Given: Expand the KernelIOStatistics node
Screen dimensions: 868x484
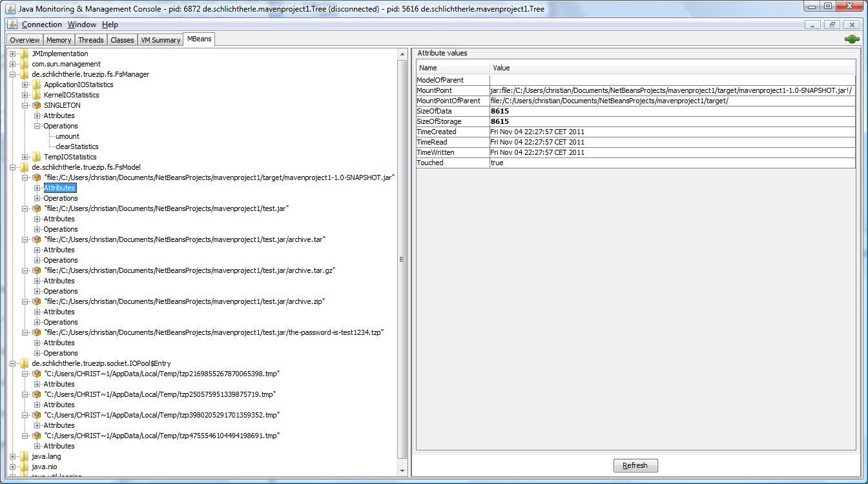Looking at the screenshot, I should [x=25, y=95].
